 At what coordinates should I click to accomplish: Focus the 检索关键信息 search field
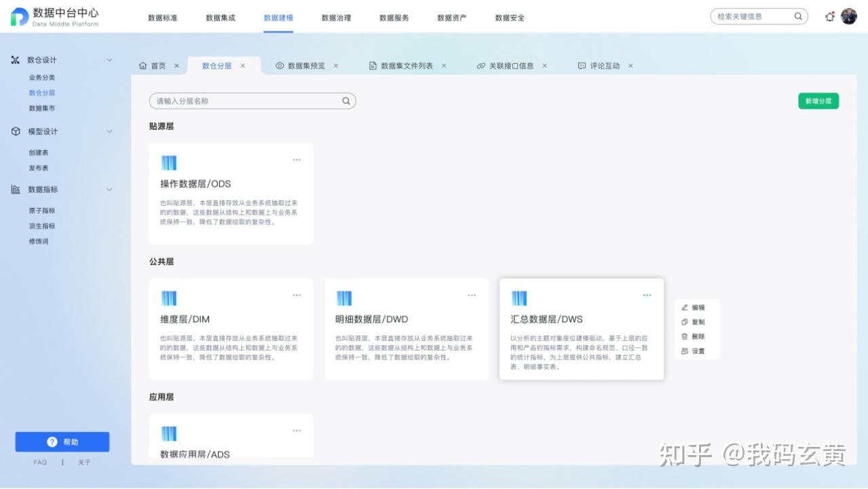[x=759, y=16]
